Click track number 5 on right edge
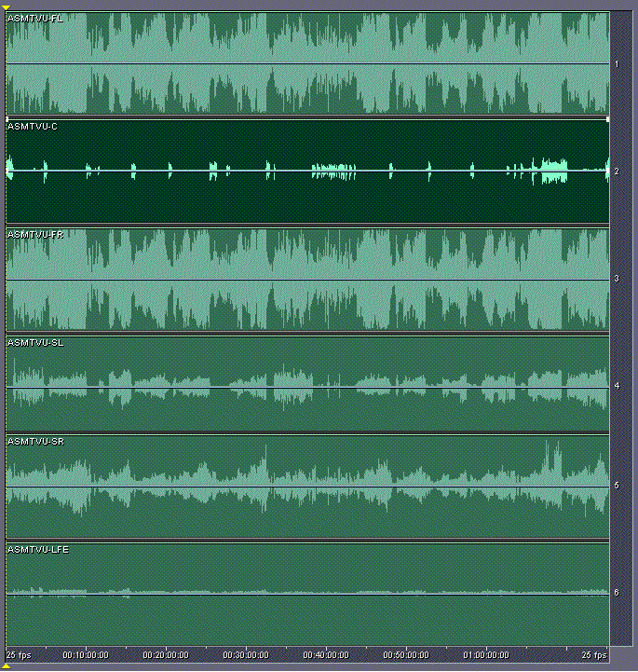 (x=617, y=486)
